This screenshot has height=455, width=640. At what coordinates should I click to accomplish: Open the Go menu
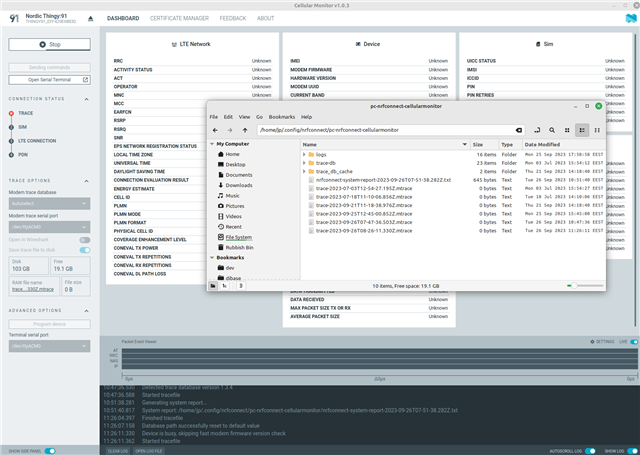click(259, 117)
